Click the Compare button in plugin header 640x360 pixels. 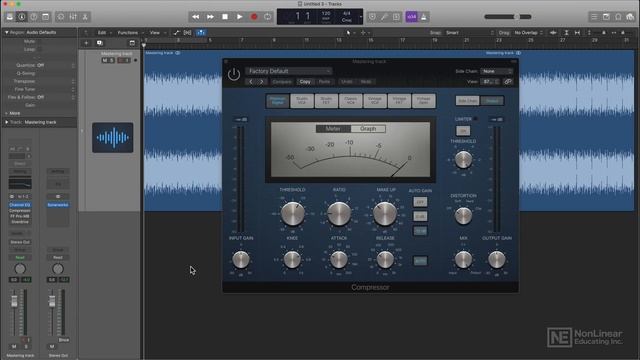tap(282, 82)
